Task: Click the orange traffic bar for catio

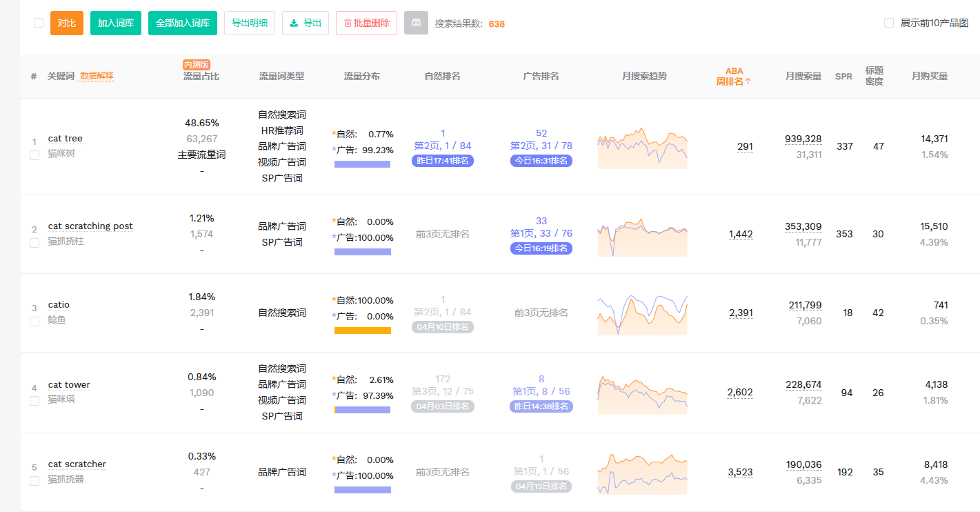Action: (362, 331)
